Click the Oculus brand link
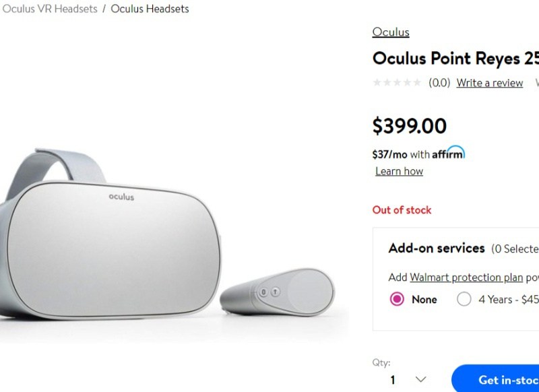The width and height of the screenshot is (539, 392). click(391, 32)
